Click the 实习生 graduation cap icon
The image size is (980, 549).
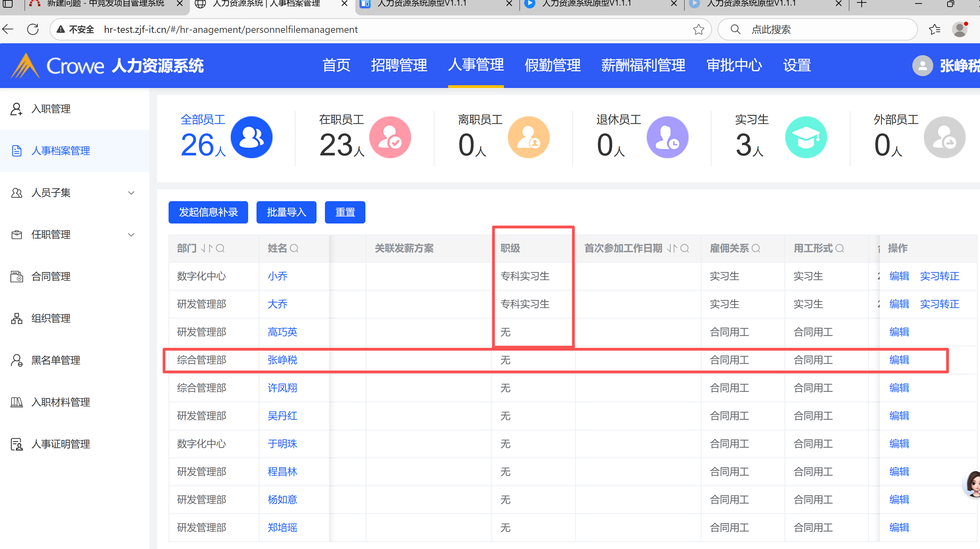pos(806,138)
